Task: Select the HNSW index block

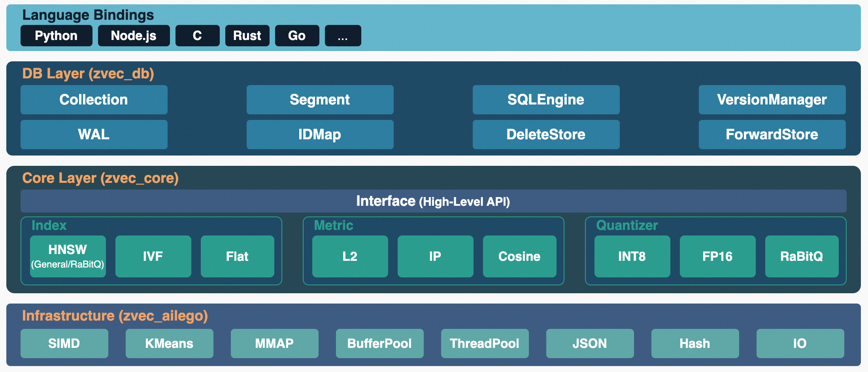Action: [x=68, y=256]
